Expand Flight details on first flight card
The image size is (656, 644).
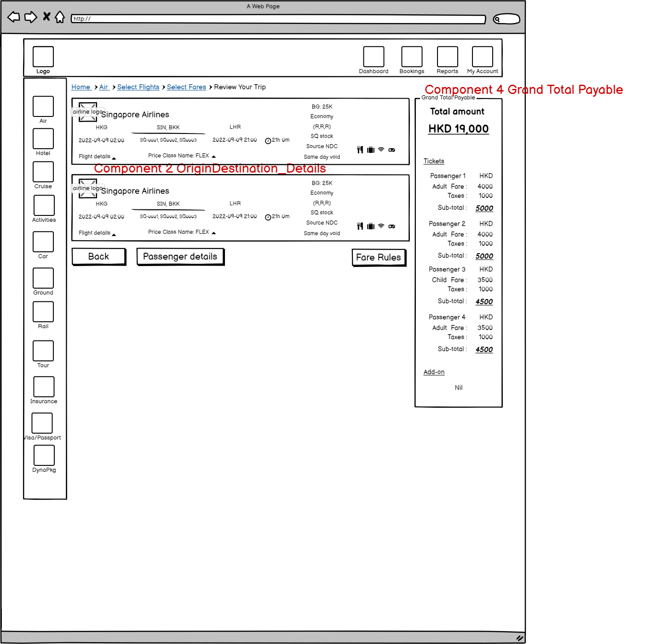click(97, 157)
